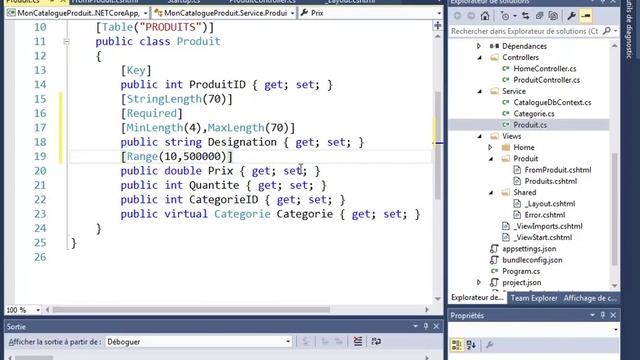This screenshot has width=640, height=360.
Task: Click Alphabetical sort icon in Propriétés panel
Action: click(471, 345)
